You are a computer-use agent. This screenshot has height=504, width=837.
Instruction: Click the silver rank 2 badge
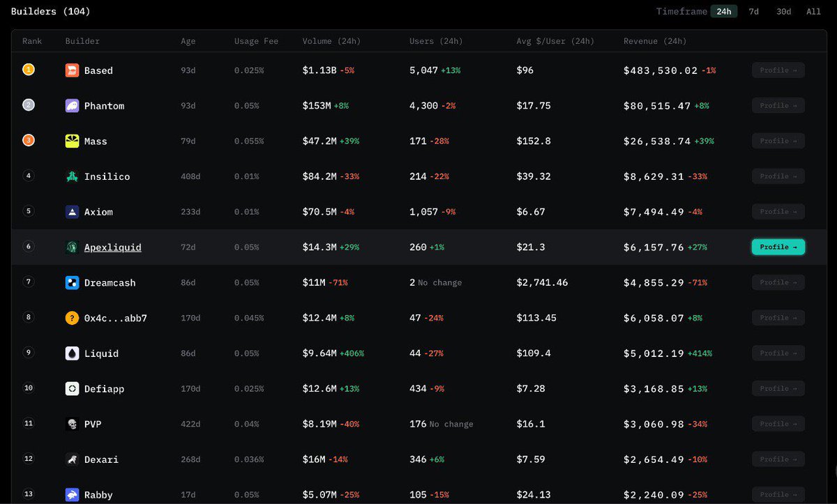pyautogui.click(x=29, y=105)
